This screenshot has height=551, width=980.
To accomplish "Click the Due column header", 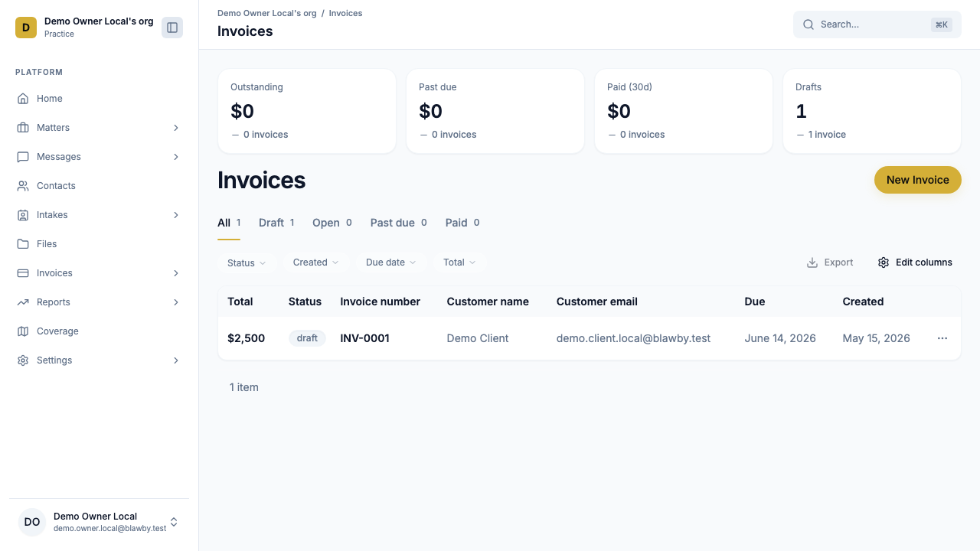I will point(755,302).
